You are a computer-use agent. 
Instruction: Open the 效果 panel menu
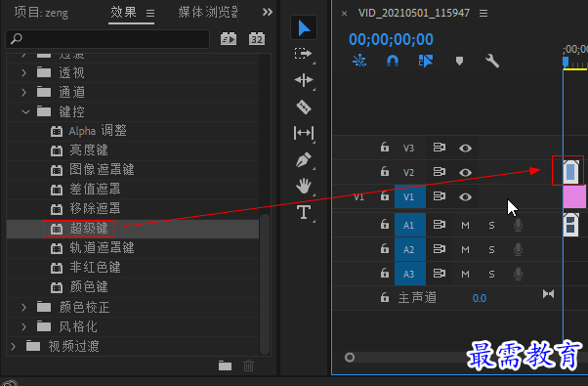tap(150, 14)
